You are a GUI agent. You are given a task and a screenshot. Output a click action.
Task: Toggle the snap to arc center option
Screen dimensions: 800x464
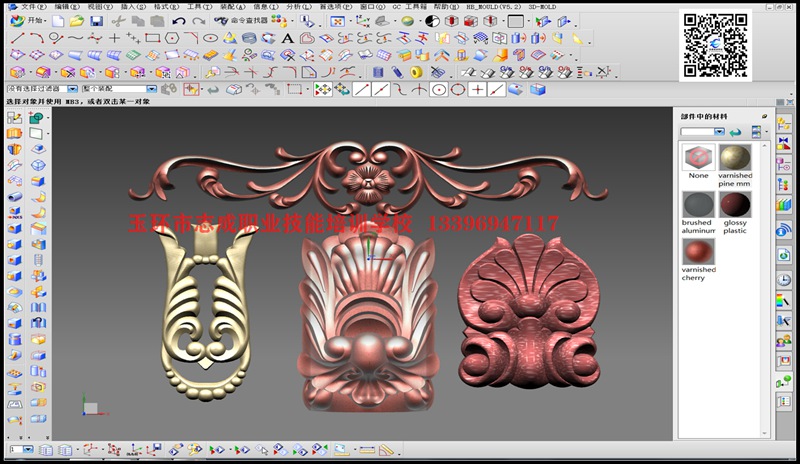438,90
